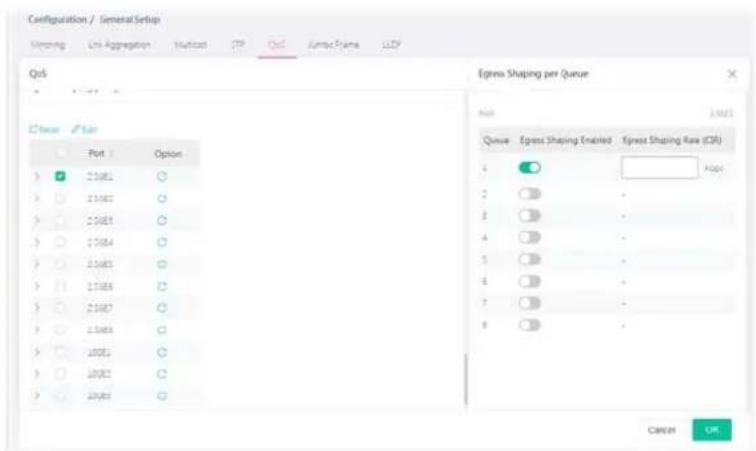
Task: Enable egress shaping for queue 3
Action: [x=529, y=216]
